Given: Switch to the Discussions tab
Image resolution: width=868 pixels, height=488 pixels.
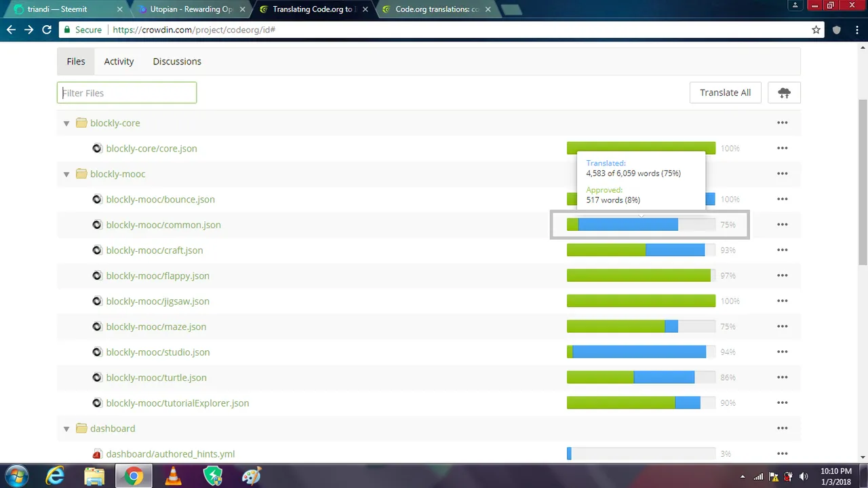Looking at the screenshot, I should point(177,61).
